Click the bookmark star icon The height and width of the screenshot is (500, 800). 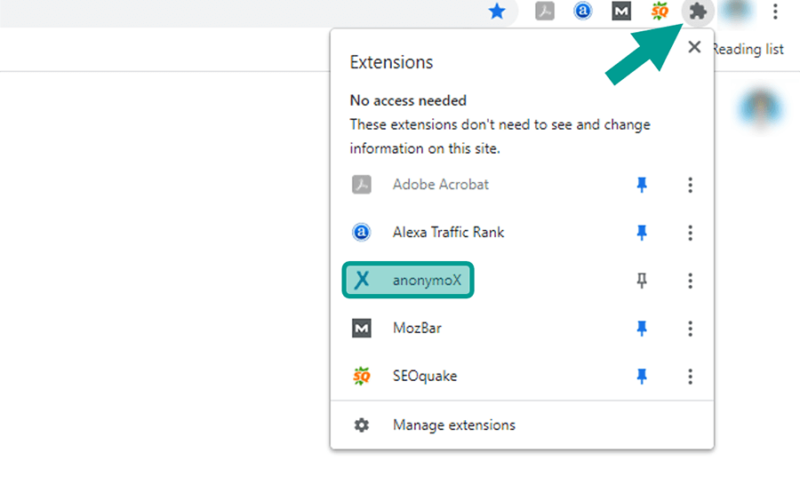(x=496, y=11)
